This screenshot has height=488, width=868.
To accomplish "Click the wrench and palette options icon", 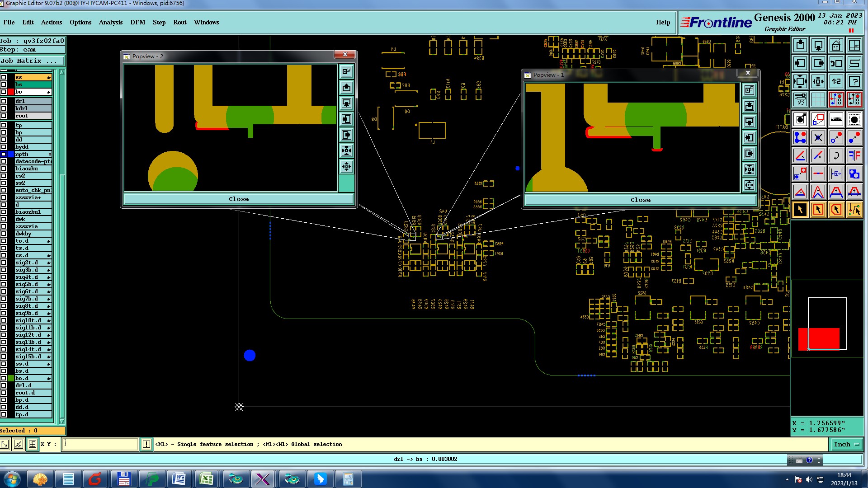I will click(x=800, y=99).
